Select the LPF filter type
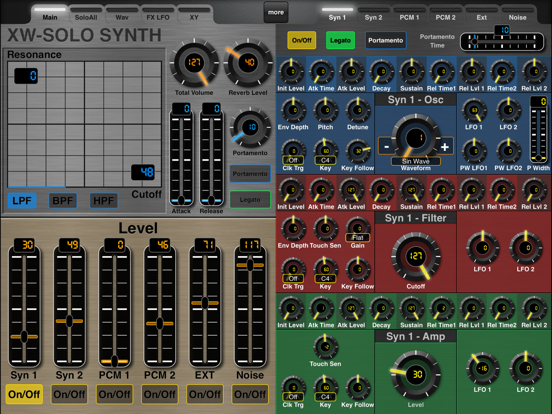Viewport: 552px width, 414px height. (x=22, y=201)
